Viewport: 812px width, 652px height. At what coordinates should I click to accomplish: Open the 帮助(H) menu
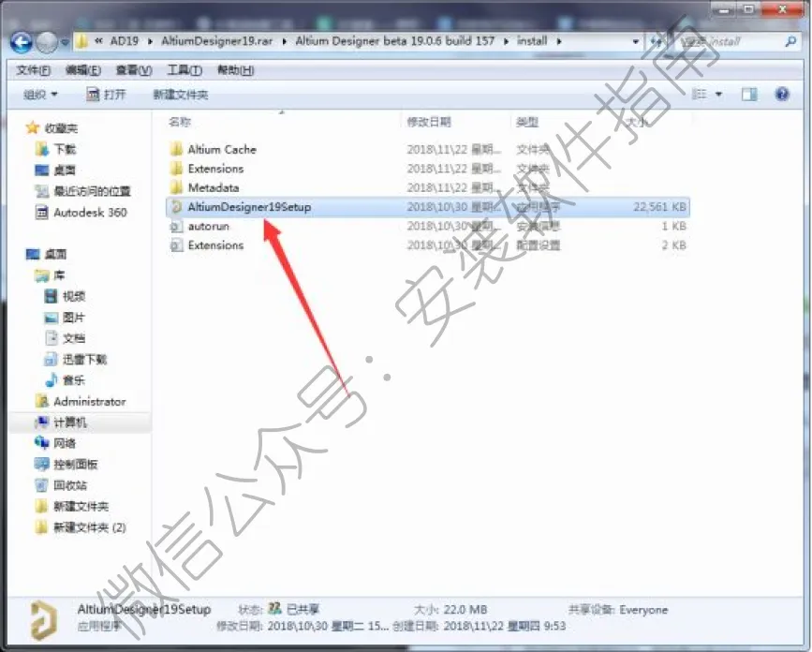pyautogui.click(x=236, y=70)
